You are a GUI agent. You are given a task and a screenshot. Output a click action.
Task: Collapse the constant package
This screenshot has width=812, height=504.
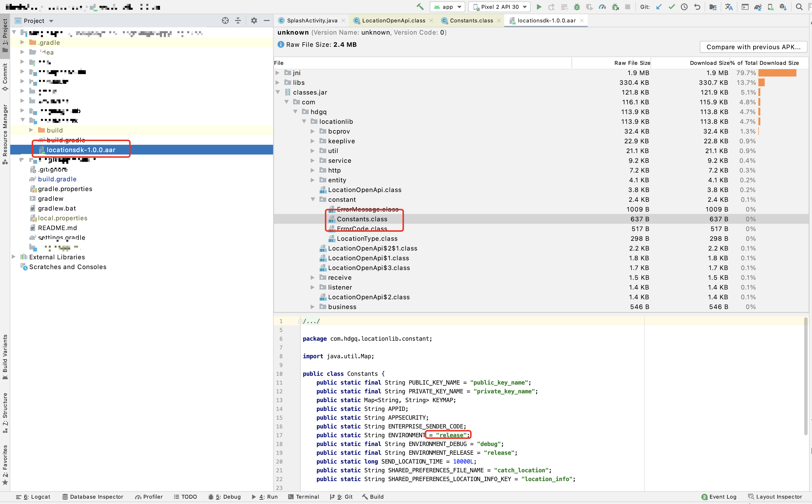tap(313, 199)
